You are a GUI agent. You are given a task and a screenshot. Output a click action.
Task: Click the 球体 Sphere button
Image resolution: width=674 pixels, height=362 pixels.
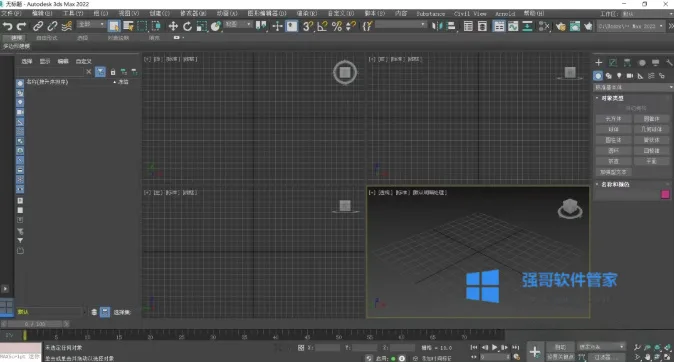pyautogui.click(x=613, y=129)
